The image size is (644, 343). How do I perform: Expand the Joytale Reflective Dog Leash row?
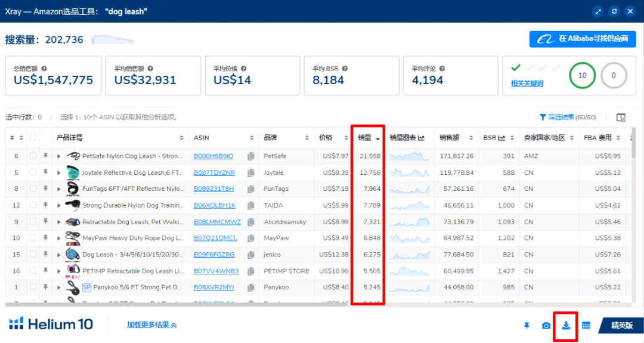pos(58,172)
